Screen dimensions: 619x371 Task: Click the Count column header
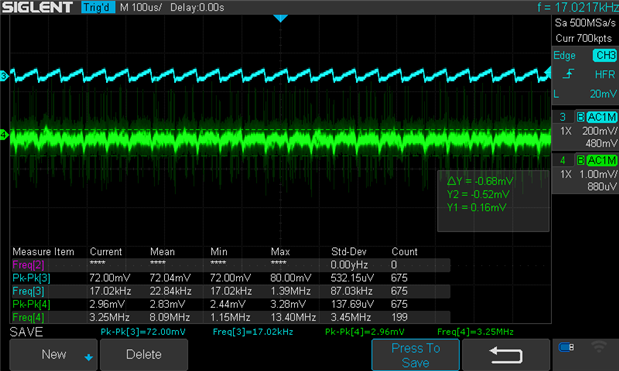click(x=404, y=252)
